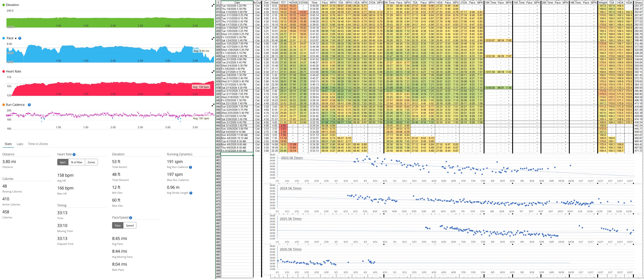This screenshot has height=279, width=644.
Task: Click help icon beside Avg Stride Length
Action: (x=191, y=193)
